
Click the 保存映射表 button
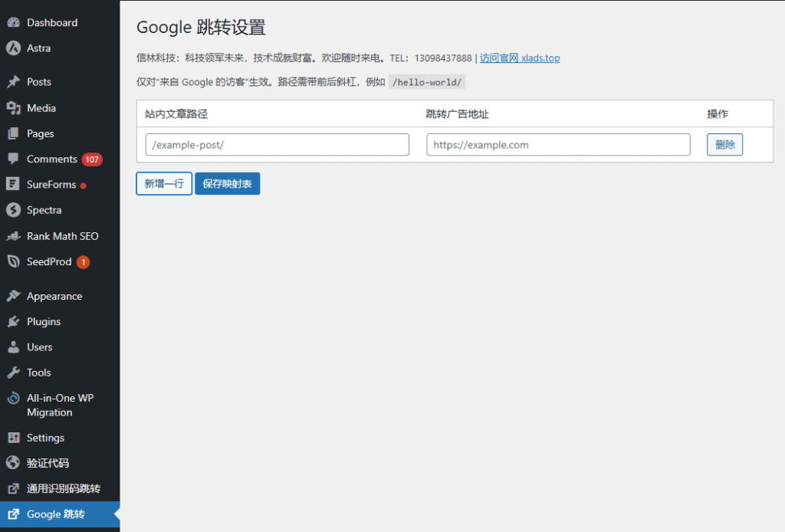tap(227, 184)
